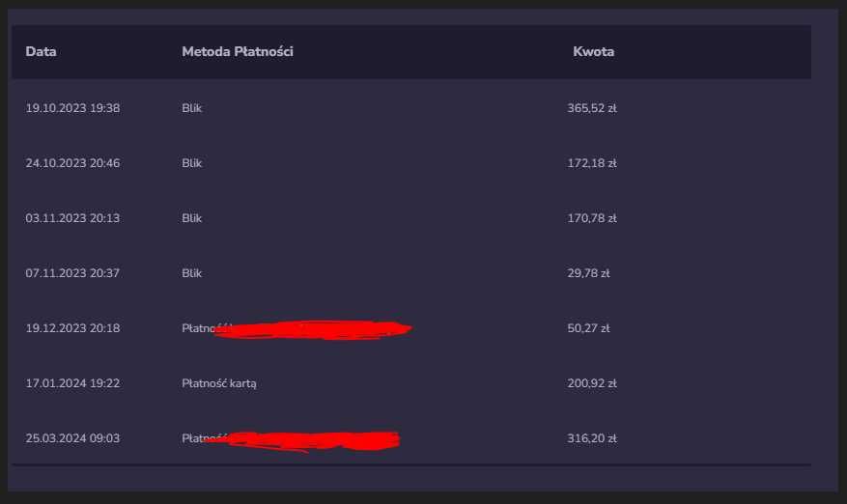Image resolution: width=847 pixels, height=504 pixels.
Task: Click Blik in the 07.11.2023 row
Action: point(191,273)
